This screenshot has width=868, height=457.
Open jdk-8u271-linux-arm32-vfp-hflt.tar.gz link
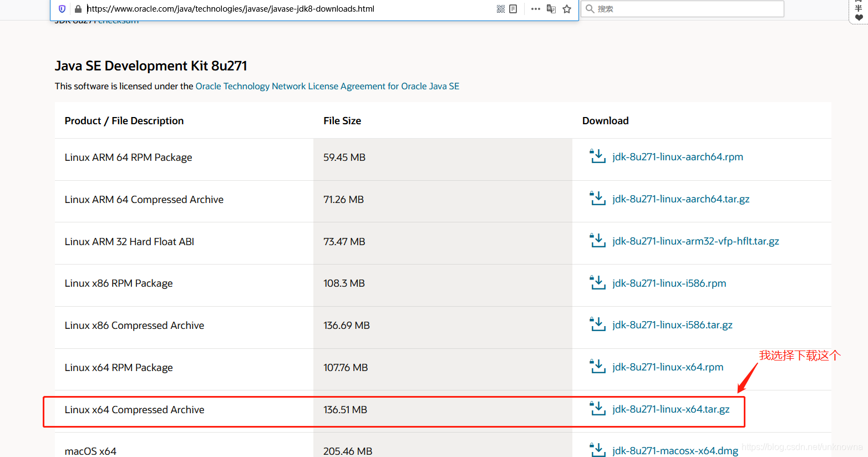[696, 241]
